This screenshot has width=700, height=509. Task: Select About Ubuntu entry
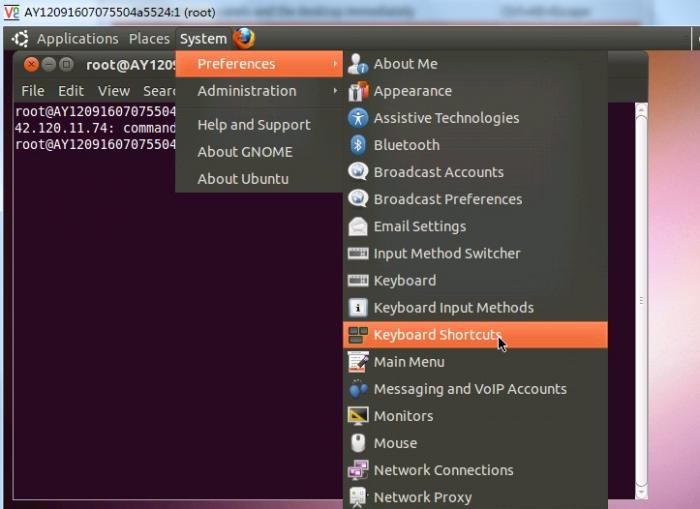click(243, 179)
